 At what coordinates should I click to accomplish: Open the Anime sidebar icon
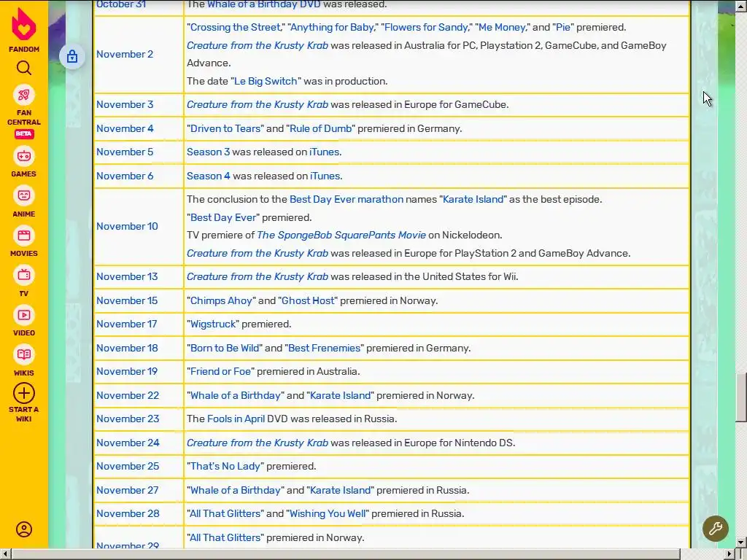pyautogui.click(x=24, y=195)
